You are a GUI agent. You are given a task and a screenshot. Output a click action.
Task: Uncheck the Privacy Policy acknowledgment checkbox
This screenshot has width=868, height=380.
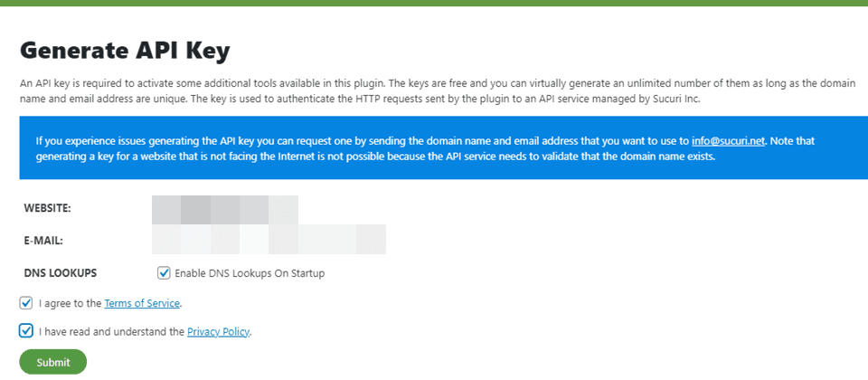click(25, 331)
